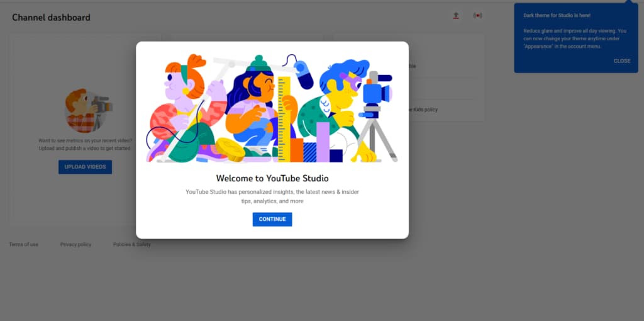This screenshot has width=644, height=321.
Task: Open the Privacy policy link
Action: tap(75, 245)
